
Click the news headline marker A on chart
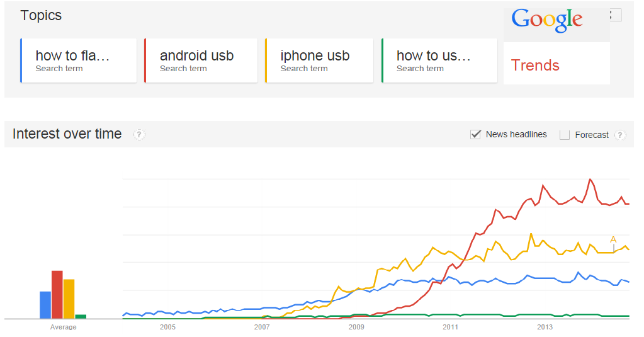(x=613, y=239)
